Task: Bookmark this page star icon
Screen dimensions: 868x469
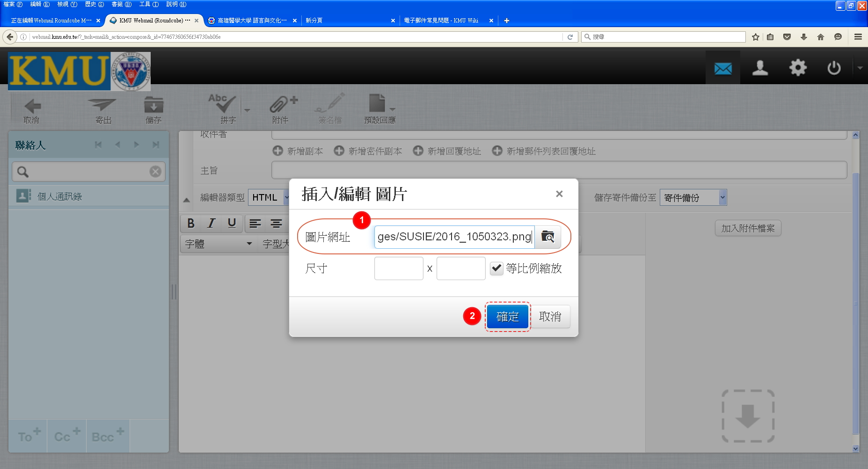Action: click(x=755, y=37)
